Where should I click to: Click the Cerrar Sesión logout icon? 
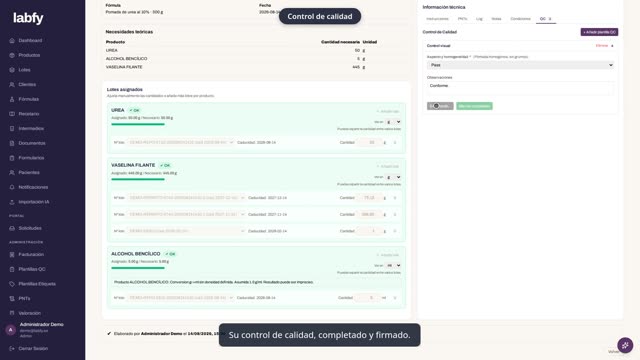pyautogui.click(x=12, y=349)
